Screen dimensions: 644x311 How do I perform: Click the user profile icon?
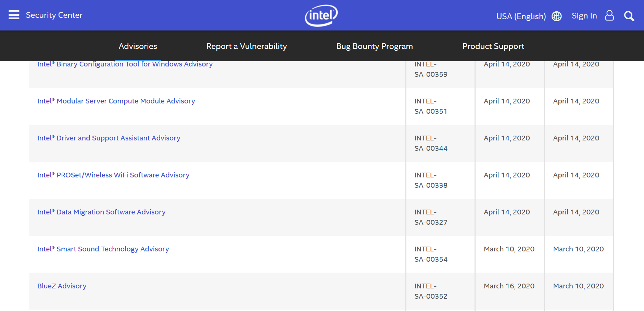609,15
